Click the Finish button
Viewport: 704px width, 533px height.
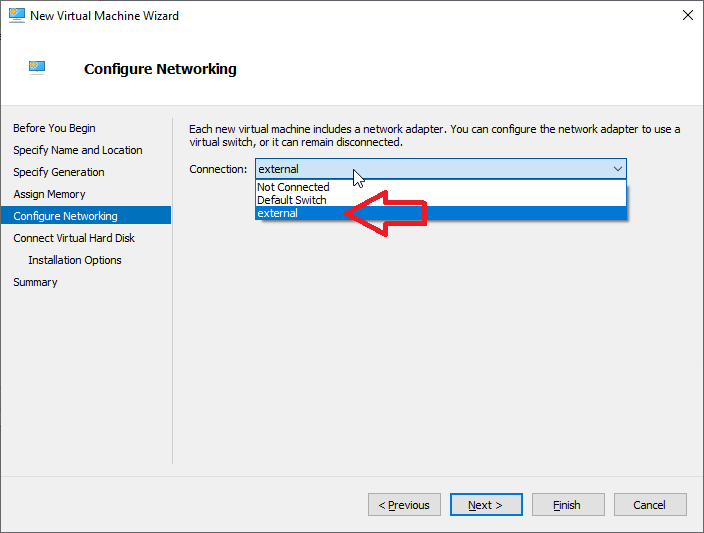click(568, 505)
